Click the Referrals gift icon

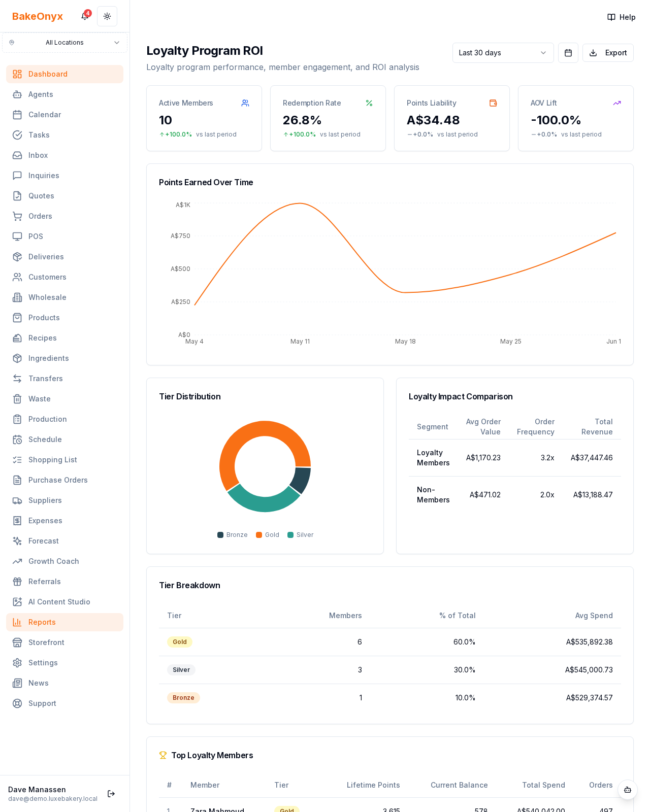coord(17,582)
